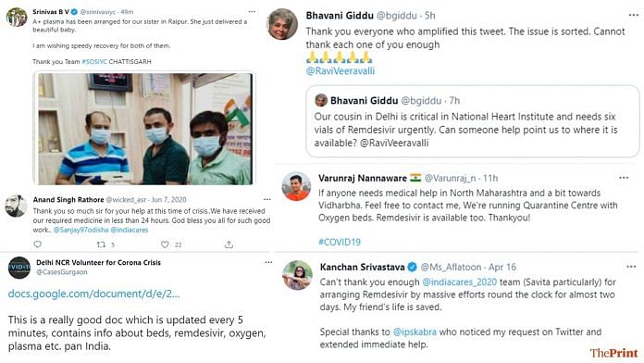Click reply icon under Anand Singh Rathore tweet

[37, 244]
